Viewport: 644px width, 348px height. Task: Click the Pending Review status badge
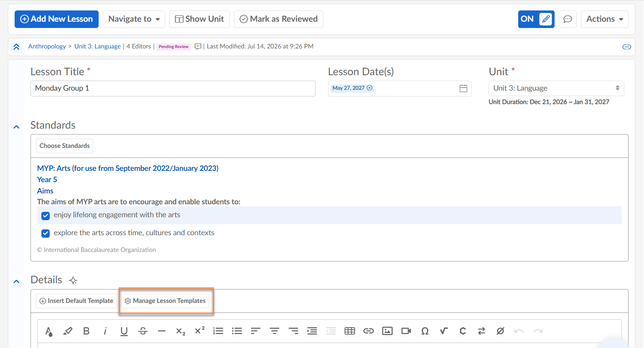pos(173,47)
